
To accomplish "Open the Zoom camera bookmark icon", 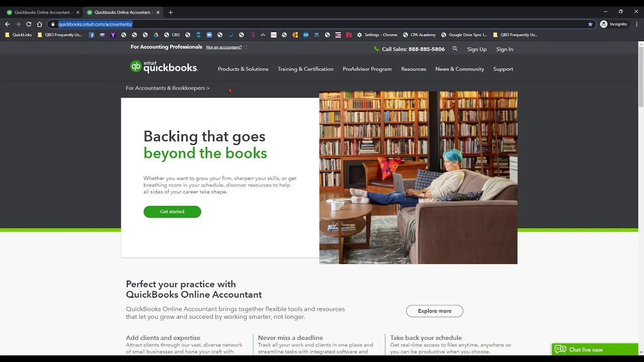I will coord(209,35).
